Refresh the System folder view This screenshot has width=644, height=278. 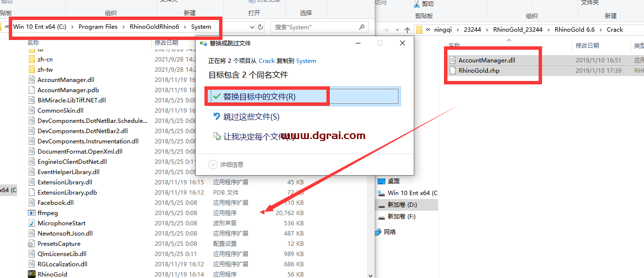[x=261, y=27]
